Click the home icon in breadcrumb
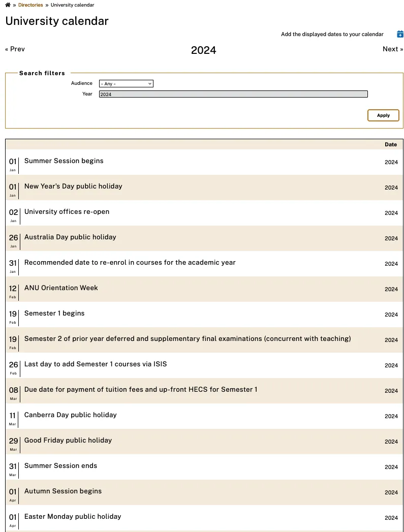Viewport: 404px width, 532px height. coord(8,5)
